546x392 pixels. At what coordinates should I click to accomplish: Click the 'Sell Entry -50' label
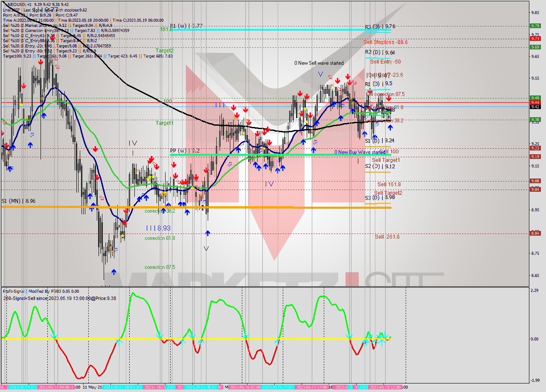385,62
